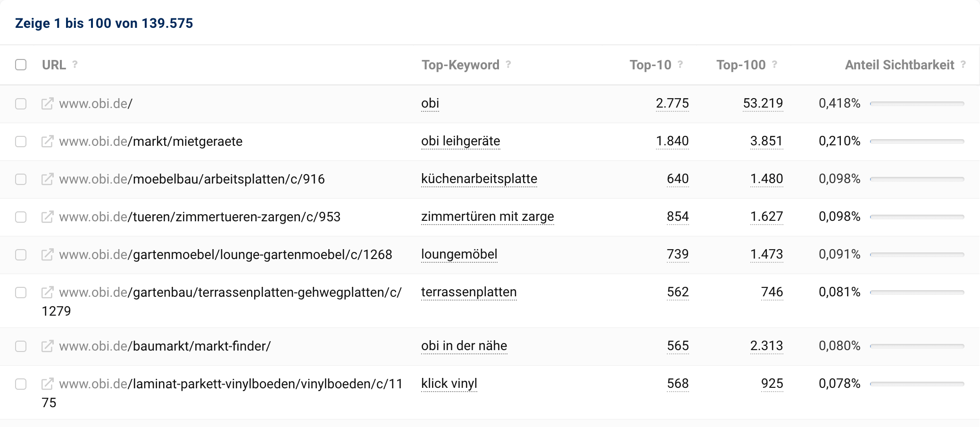Open external link icon for mietgeraete URL

tap(47, 142)
